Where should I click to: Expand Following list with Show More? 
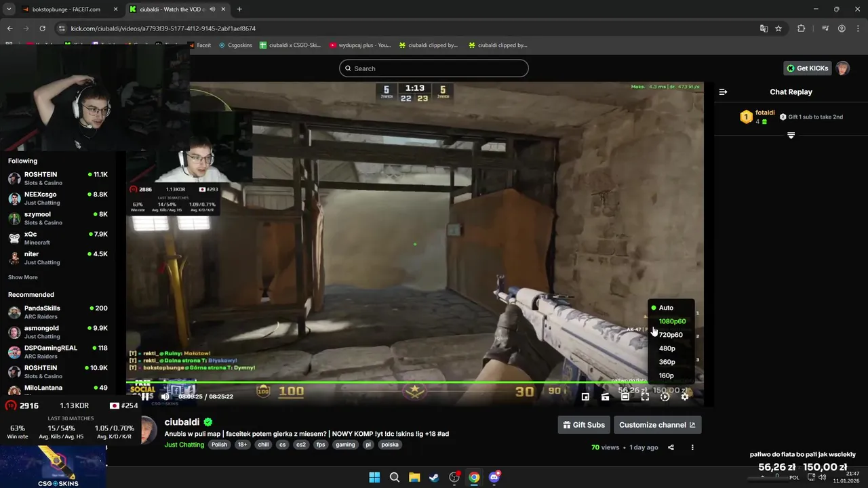23,277
